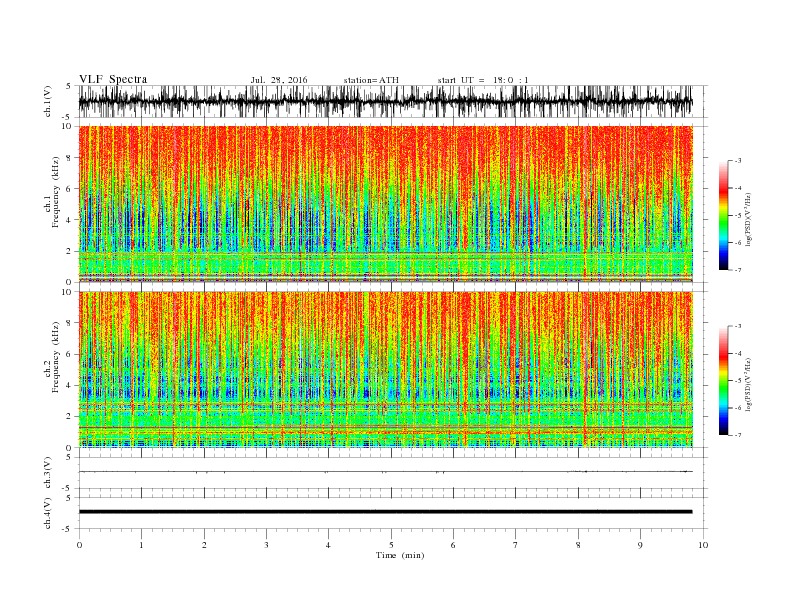
Task: Click the "ch.1 Frequency (kHz)" axis label
Action: point(52,192)
